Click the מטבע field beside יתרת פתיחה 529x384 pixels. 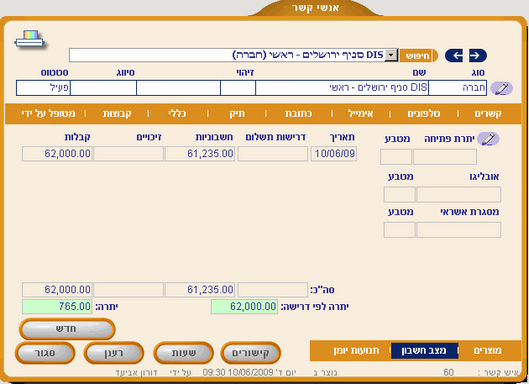tap(396, 157)
